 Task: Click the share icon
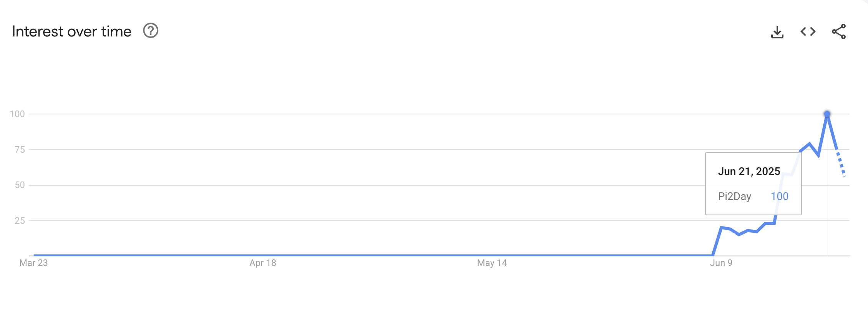click(x=839, y=31)
